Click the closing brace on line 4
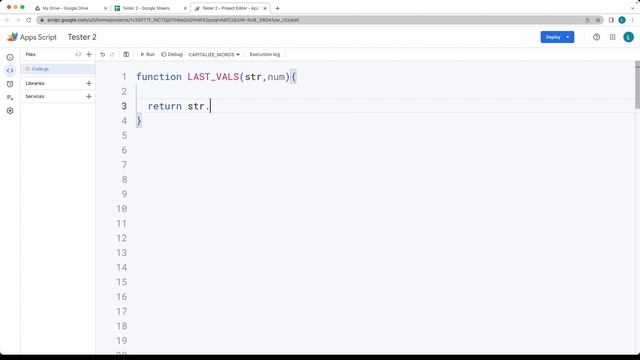Viewport: 640px width, 360px height. pos(139,121)
